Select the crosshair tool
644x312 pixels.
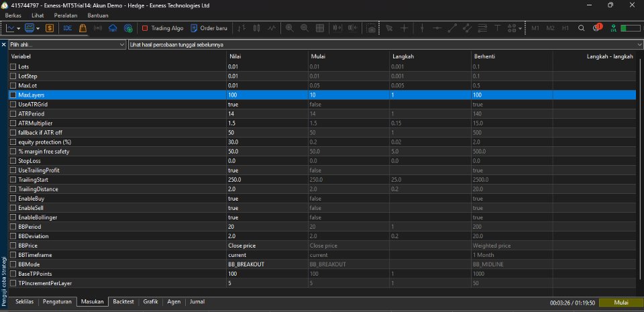404,28
